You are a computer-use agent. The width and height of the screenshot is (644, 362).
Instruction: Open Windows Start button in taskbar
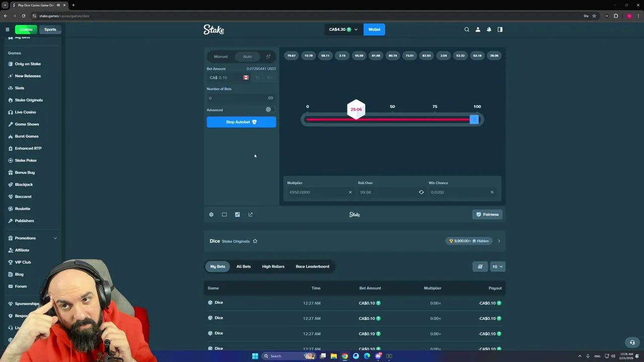[x=255, y=356]
